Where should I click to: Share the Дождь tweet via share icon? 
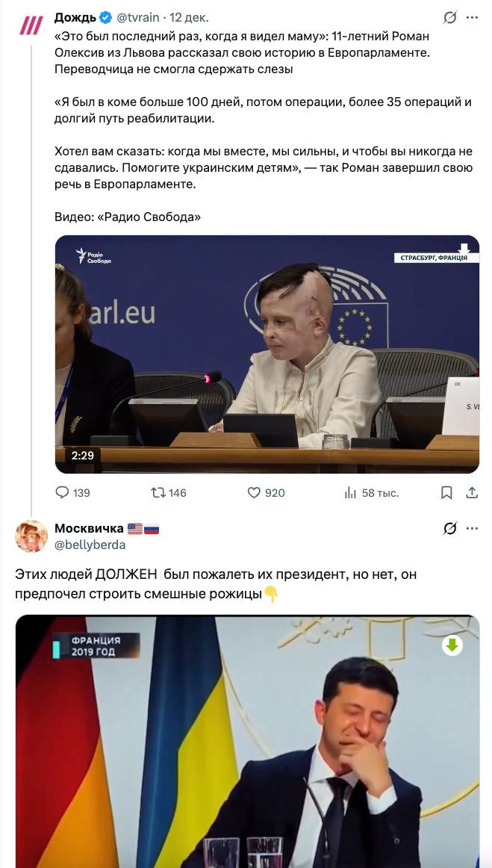472,493
